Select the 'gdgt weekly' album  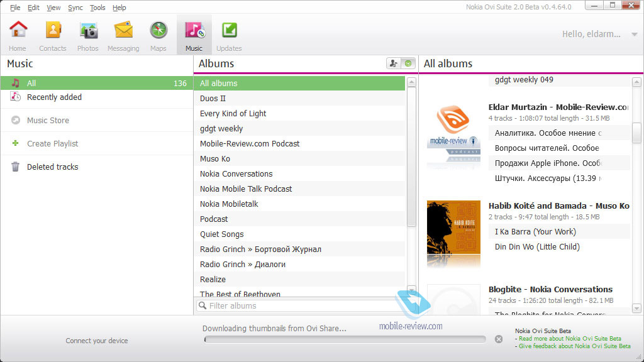pos(299,129)
